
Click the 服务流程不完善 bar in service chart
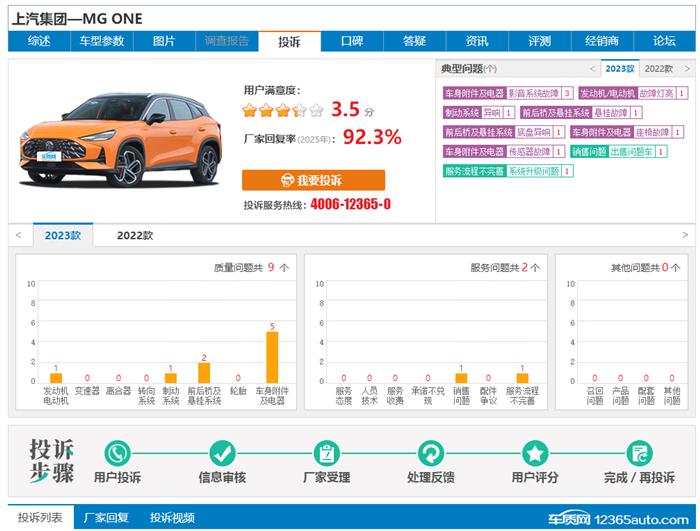coord(522,378)
